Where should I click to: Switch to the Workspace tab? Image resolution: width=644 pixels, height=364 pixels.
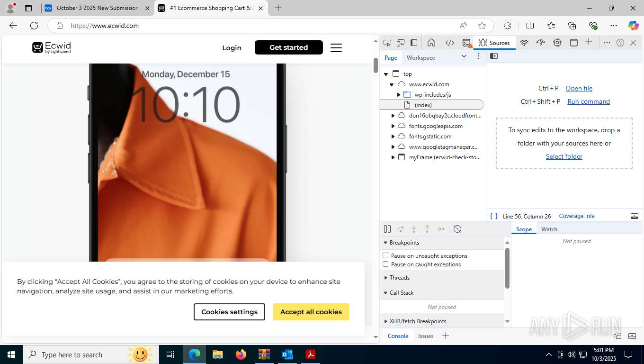pyautogui.click(x=420, y=58)
